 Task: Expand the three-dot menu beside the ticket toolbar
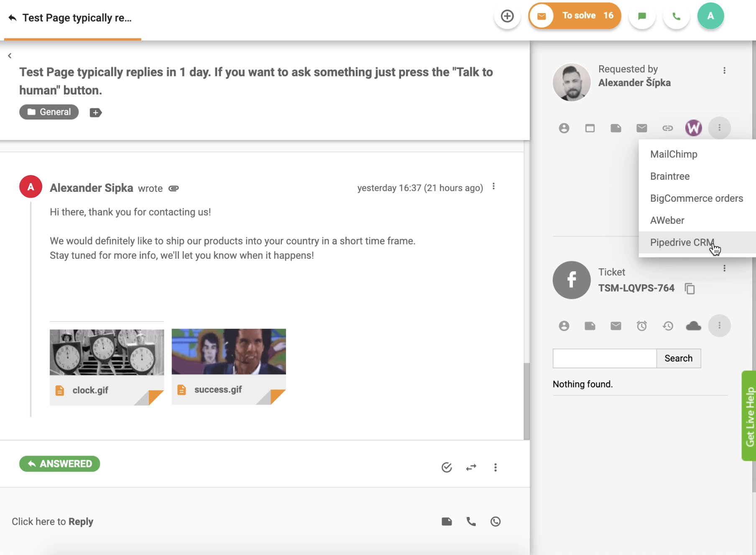(719, 326)
